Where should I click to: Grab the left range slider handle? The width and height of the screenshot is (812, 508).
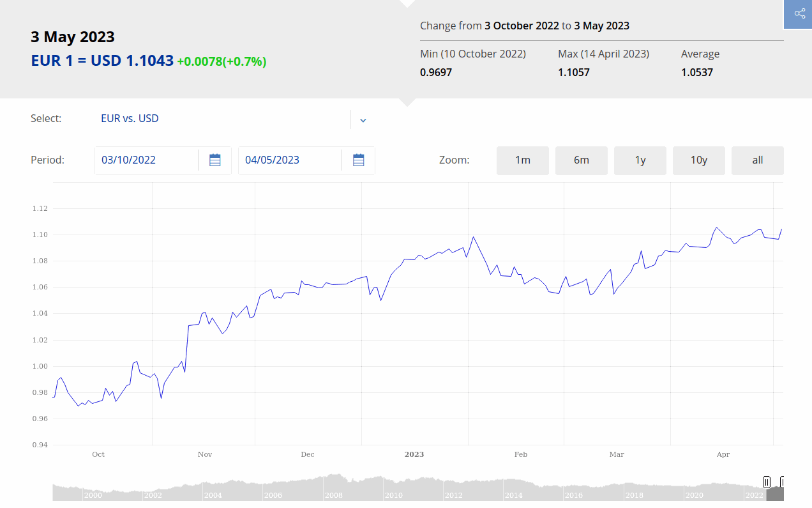[x=767, y=482]
